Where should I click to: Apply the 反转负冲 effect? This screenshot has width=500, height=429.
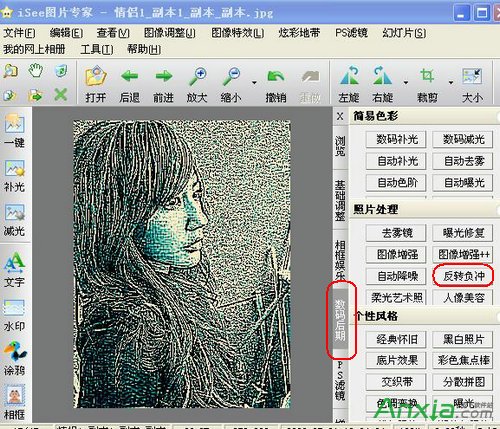click(x=463, y=276)
